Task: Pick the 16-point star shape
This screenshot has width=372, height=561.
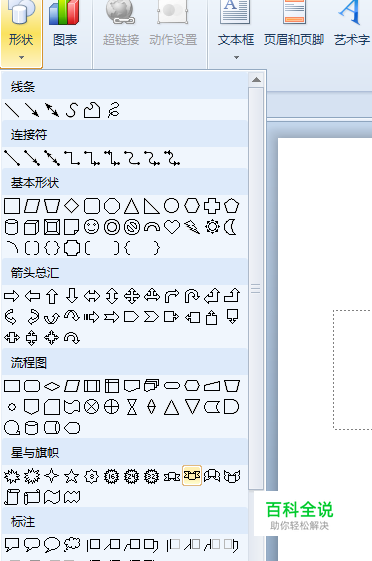Action: [x=112, y=476]
